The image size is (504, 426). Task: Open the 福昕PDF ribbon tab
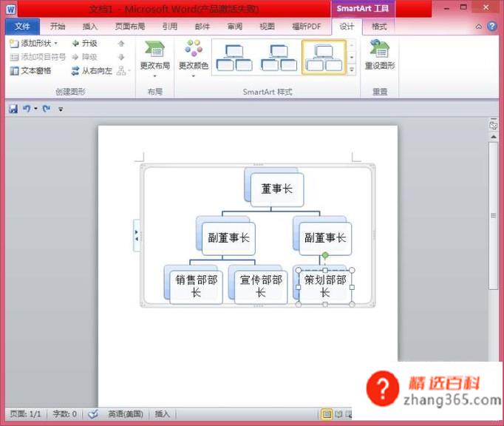click(x=307, y=27)
